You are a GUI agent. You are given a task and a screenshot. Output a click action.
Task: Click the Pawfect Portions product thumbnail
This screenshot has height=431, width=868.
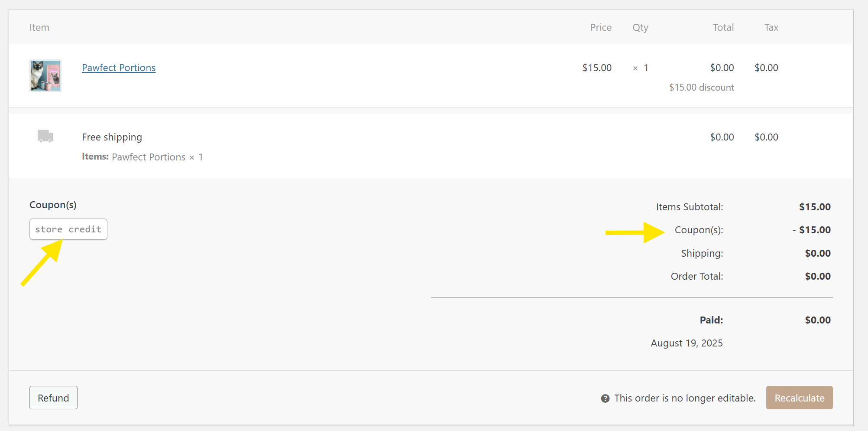click(45, 75)
